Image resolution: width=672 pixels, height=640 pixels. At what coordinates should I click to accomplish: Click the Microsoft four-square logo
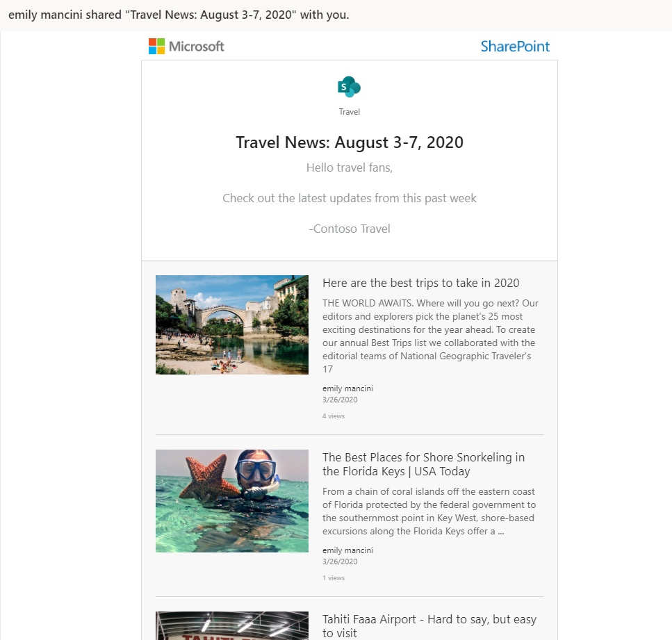tap(156, 47)
